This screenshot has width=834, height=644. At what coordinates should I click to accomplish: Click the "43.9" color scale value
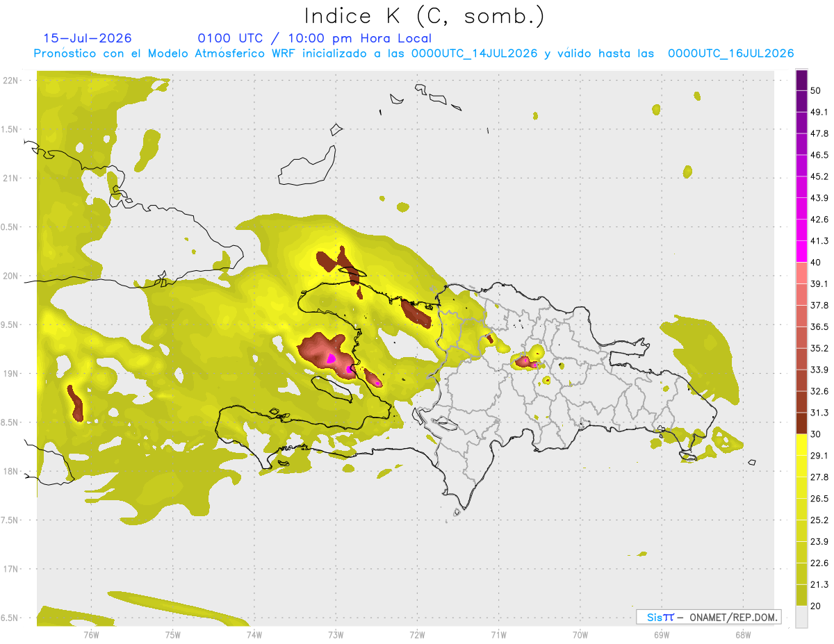[819, 198]
